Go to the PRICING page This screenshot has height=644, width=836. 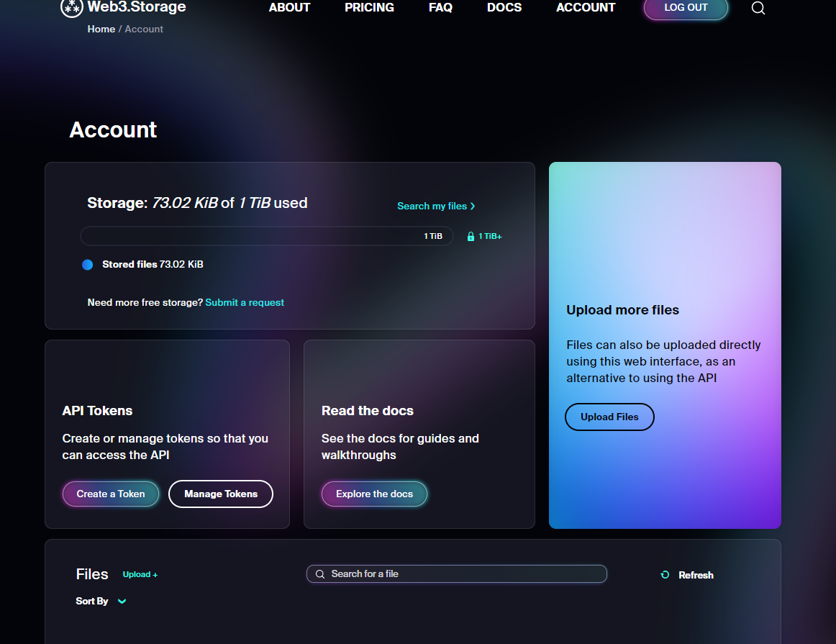pyautogui.click(x=370, y=7)
